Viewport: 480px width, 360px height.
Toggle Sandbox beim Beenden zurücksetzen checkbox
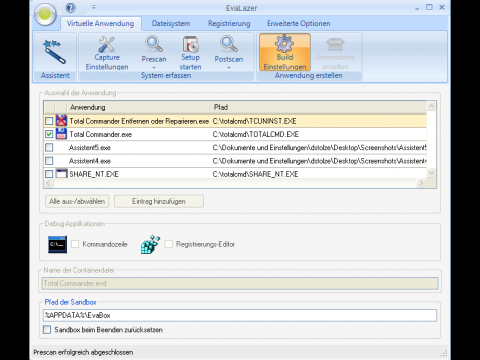pyautogui.click(x=47, y=330)
